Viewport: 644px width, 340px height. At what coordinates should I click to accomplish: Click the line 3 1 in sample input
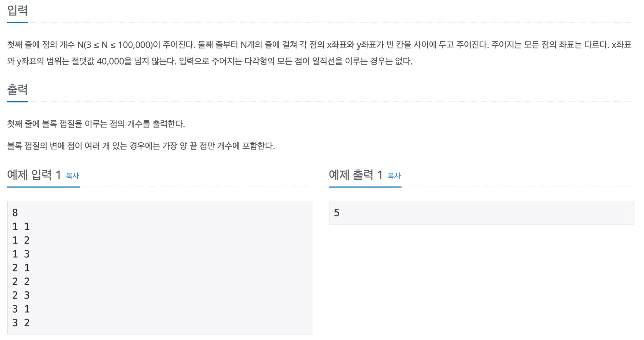click(x=21, y=309)
